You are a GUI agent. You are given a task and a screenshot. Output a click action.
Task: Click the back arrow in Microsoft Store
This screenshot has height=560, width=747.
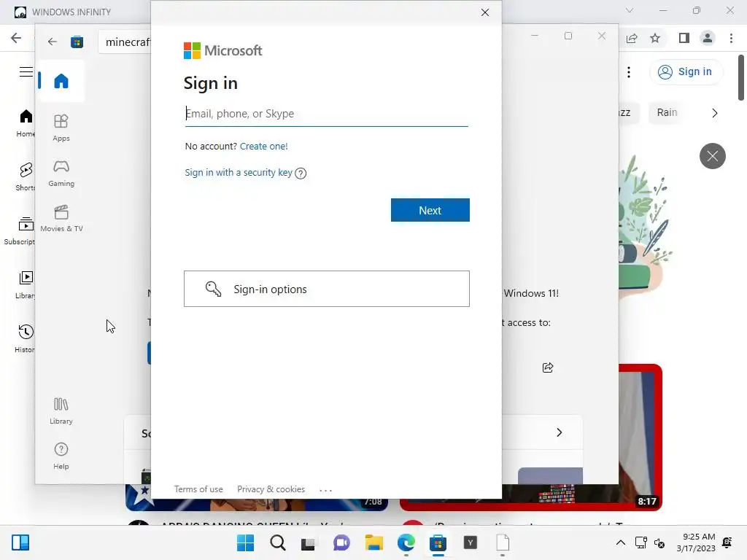(x=53, y=42)
